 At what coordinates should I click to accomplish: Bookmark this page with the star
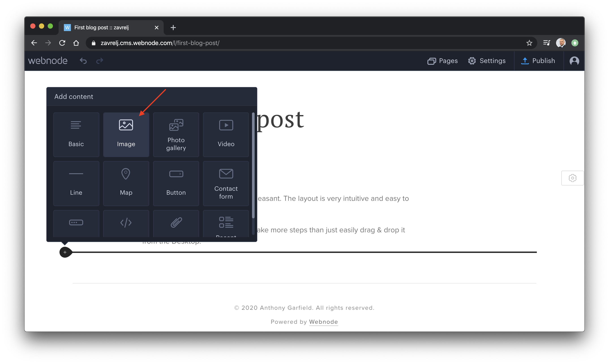(x=529, y=43)
